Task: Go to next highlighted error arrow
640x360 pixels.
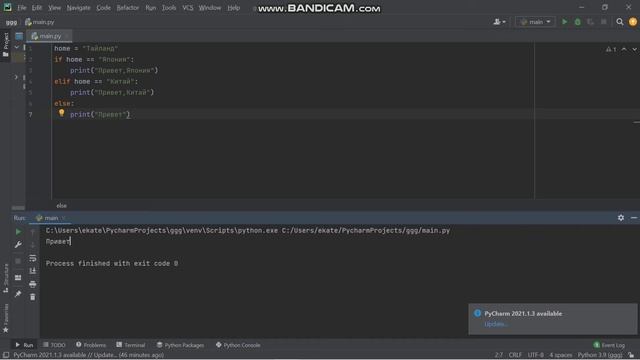Action: click(x=634, y=49)
